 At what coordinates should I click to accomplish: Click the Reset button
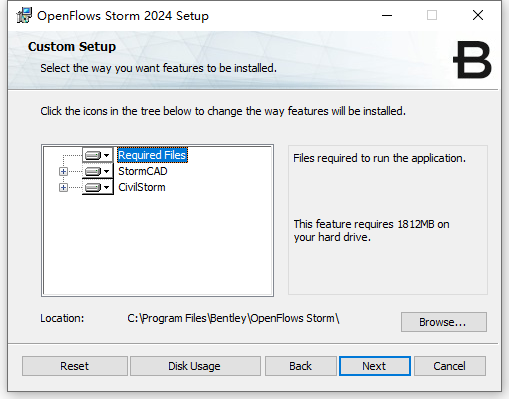click(75, 366)
